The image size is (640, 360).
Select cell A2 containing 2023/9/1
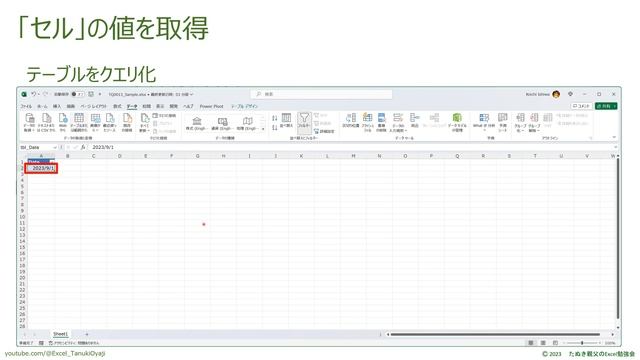point(41,168)
